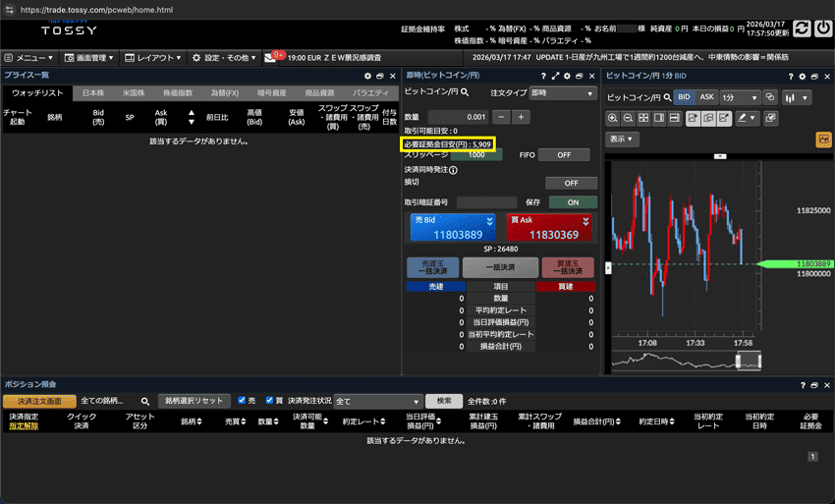835x504 pixels.
Task: Click the power logout icon
Action: [x=822, y=30]
